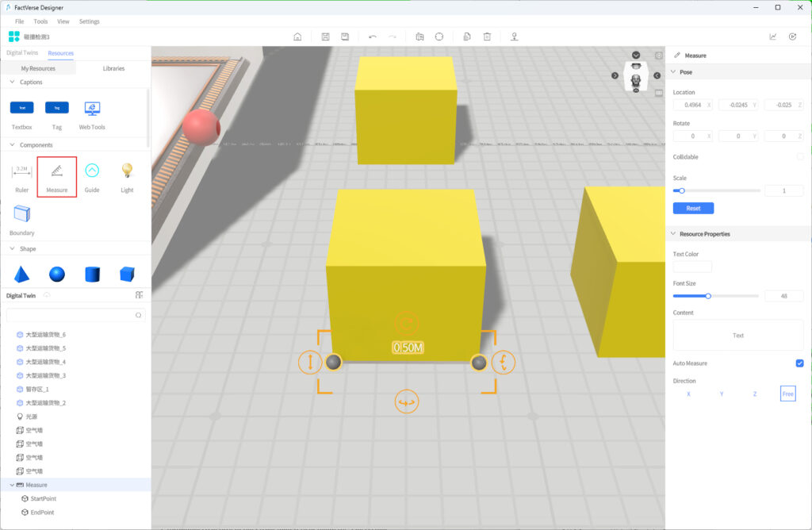Click the Save As icon in toolbar

[345, 36]
